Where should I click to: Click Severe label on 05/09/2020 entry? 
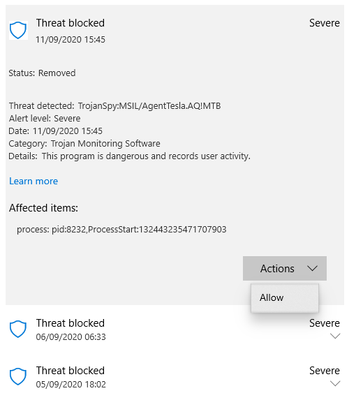pos(324,370)
